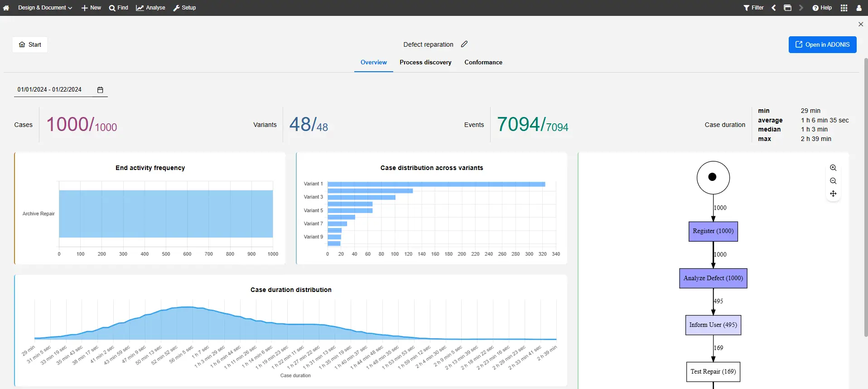Click the Open in ADONIS button
Image resolution: width=868 pixels, height=389 pixels.
tap(822, 44)
